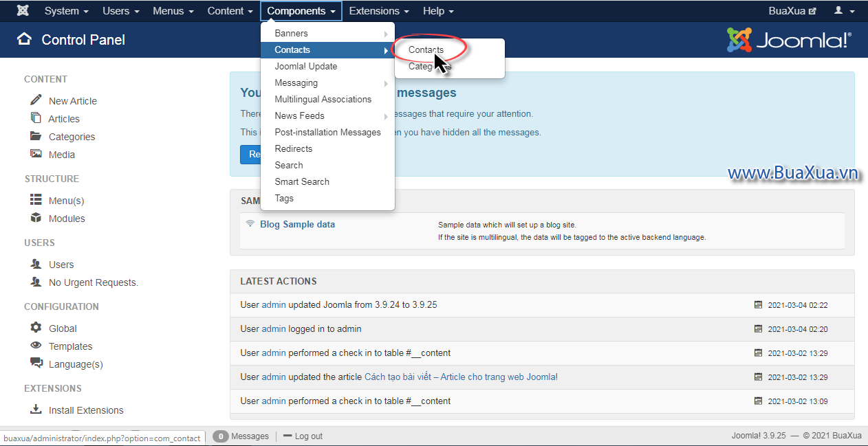Screen dimensions: 868x446
Task: Click the list icon beside Menu(s)
Action: coord(36,200)
